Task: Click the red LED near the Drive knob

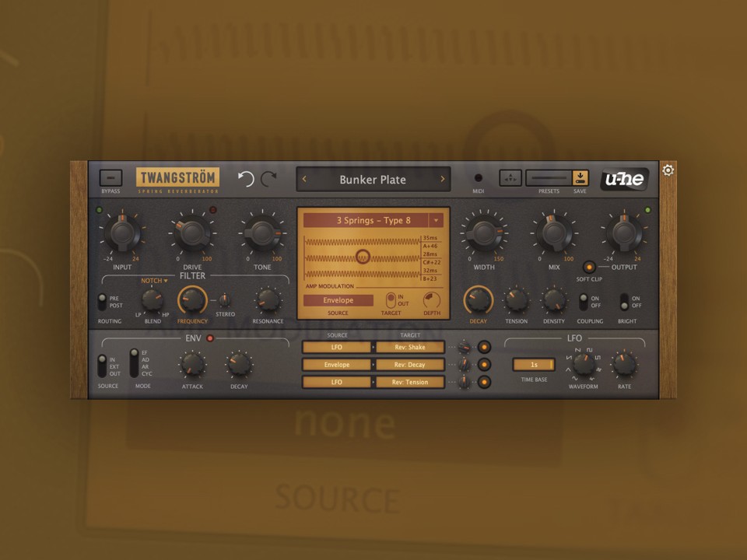Action: (213, 210)
